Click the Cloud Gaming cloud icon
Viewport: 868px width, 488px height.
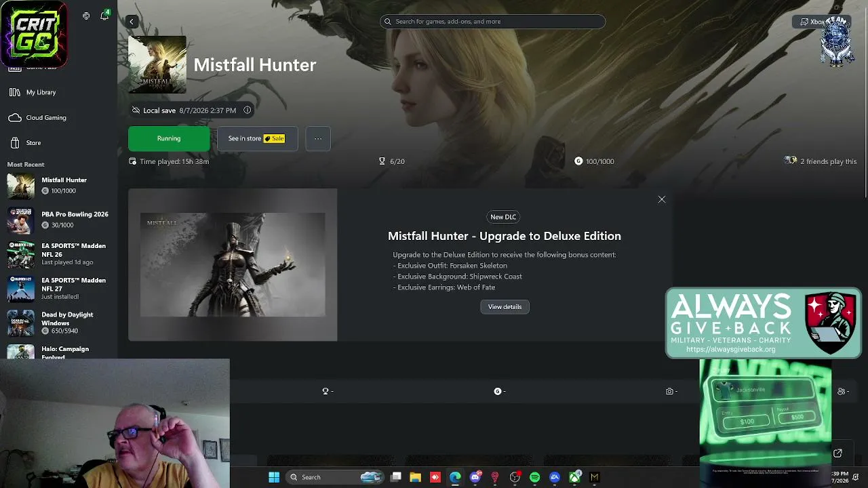(15, 117)
